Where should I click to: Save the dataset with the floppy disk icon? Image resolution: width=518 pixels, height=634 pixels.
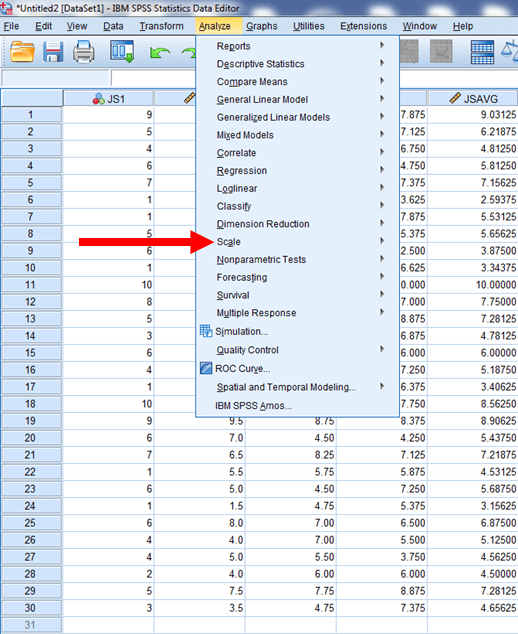53,52
